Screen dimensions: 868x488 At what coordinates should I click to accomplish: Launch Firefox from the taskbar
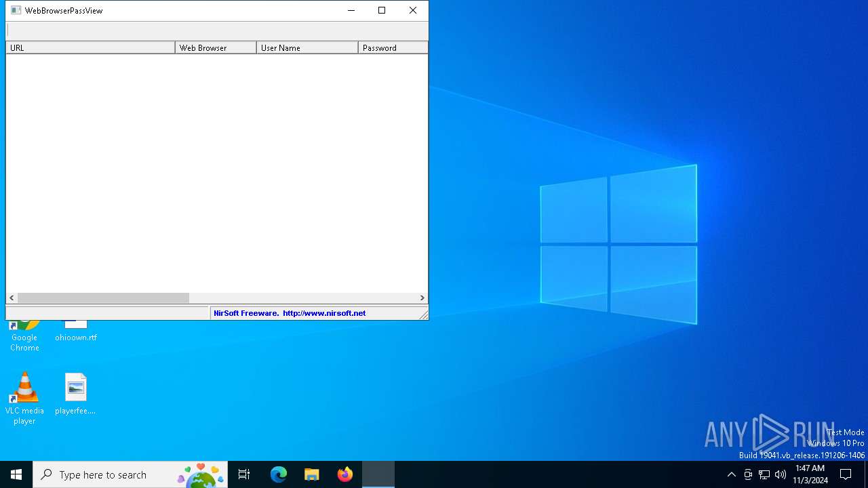(x=344, y=474)
